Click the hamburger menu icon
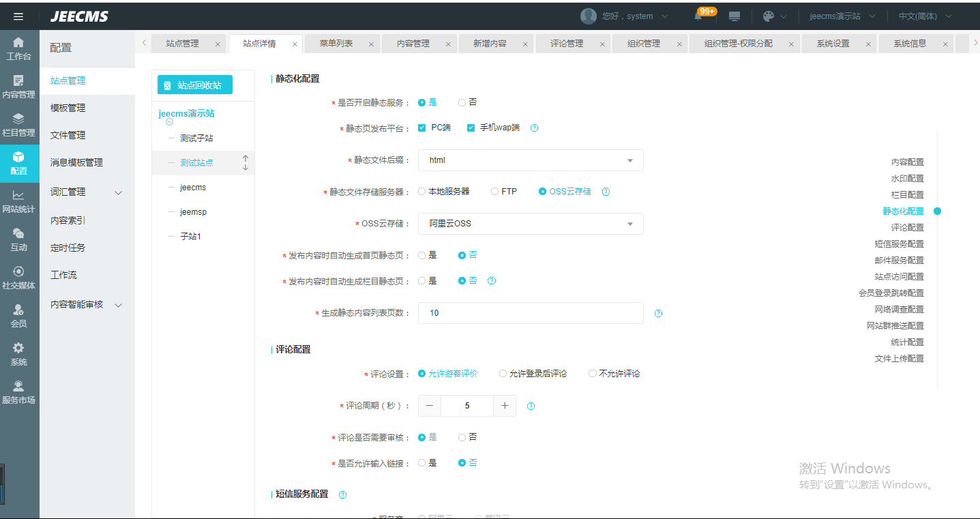980x519 pixels. pyautogui.click(x=18, y=16)
